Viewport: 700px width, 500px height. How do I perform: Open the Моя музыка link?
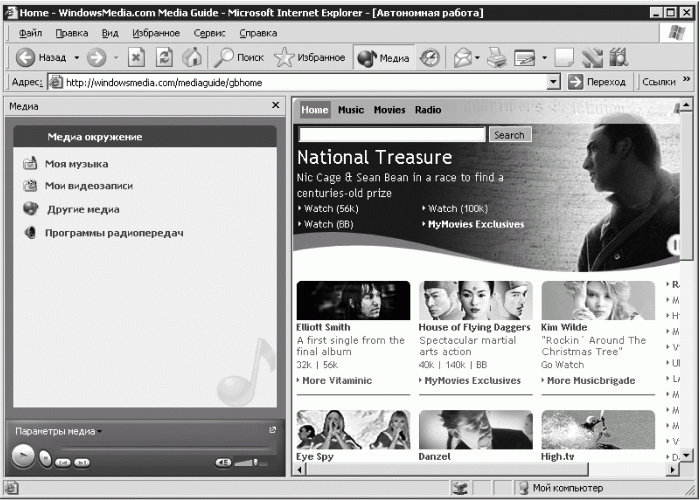pyautogui.click(x=76, y=164)
